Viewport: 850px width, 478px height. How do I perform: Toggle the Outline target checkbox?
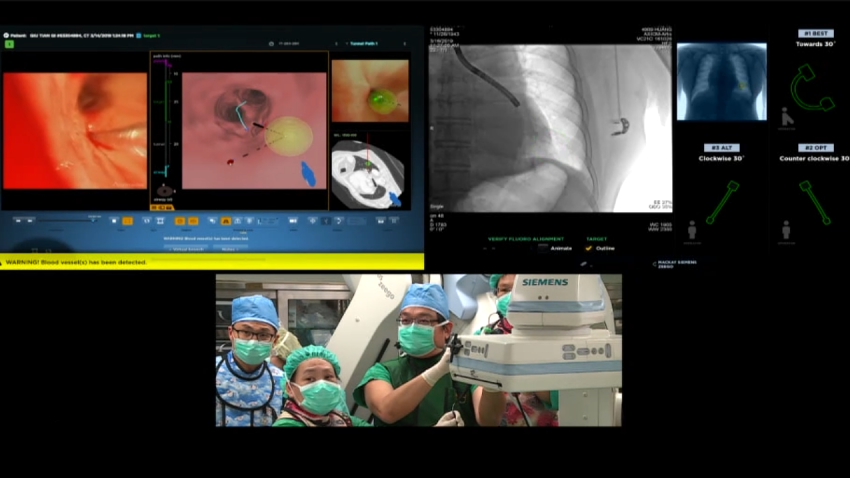tap(588, 248)
